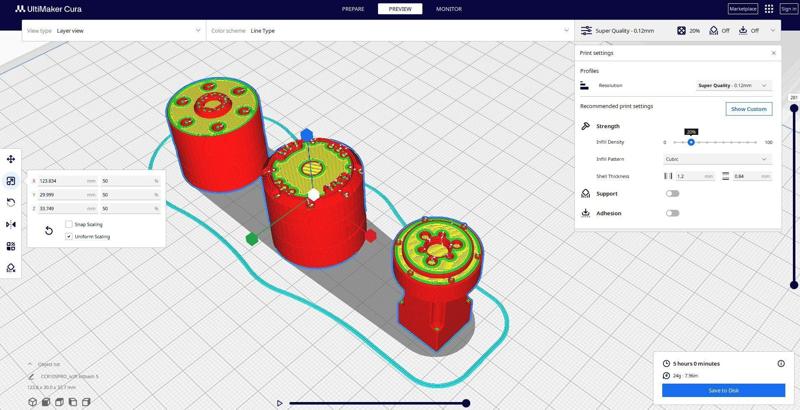Switch to the PREPARE stage
Viewport: 800px width, 410px height.
pos(353,9)
